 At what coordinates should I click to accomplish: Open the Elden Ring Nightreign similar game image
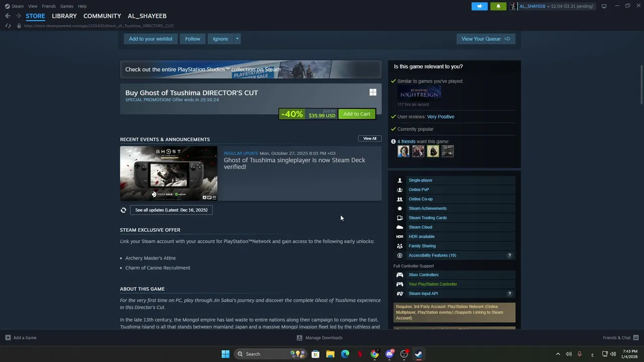point(419,93)
